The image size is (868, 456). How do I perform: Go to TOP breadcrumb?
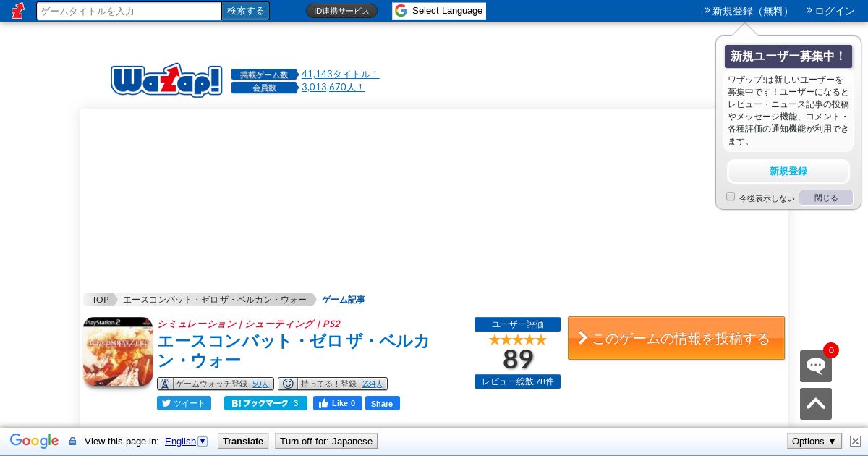pos(100,300)
